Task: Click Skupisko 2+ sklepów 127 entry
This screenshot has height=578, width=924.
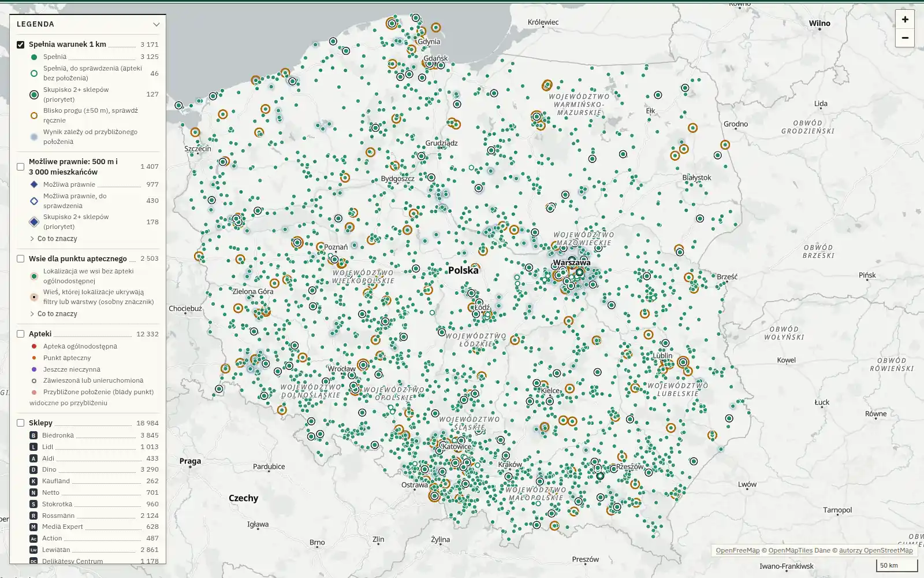Action: point(94,94)
